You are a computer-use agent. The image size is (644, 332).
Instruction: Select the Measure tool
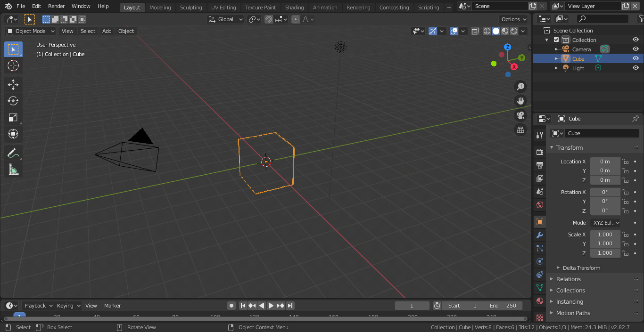(x=13, y=170)
